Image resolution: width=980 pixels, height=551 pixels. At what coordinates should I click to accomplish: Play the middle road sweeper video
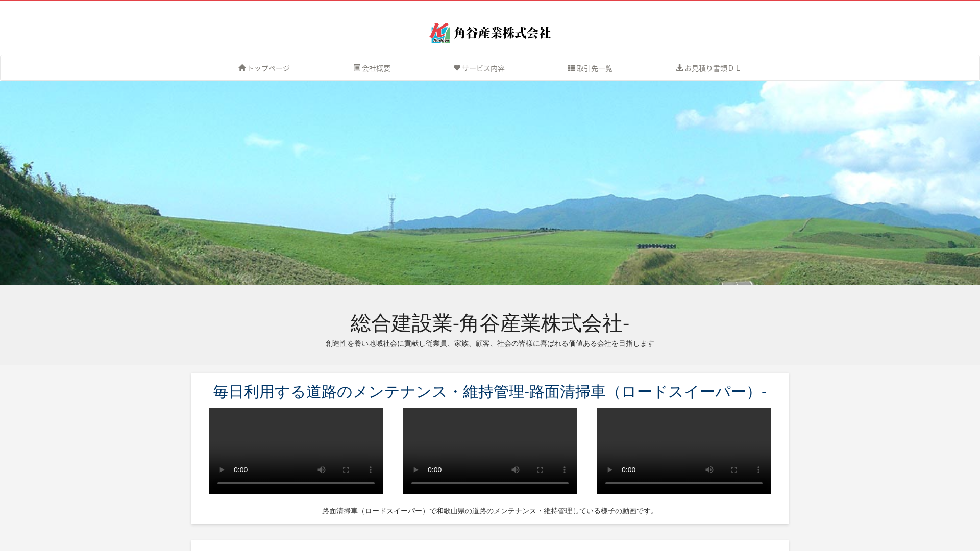(x=416, y=470)
